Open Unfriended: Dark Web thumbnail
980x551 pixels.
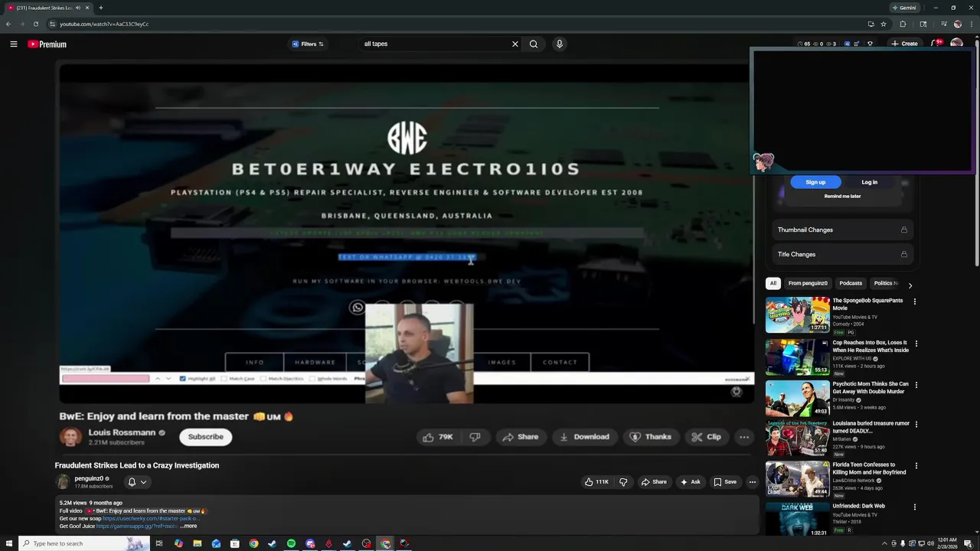[x=797, y=520]
